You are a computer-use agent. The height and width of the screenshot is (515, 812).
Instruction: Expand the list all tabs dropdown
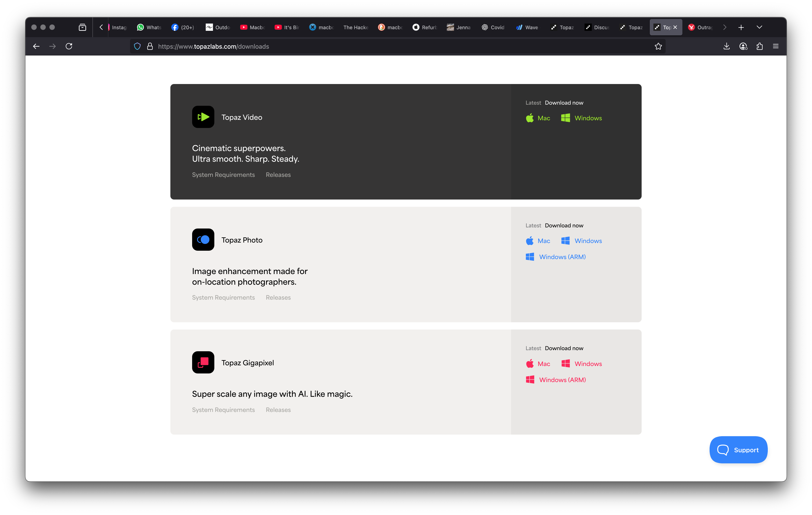point(759,27)
